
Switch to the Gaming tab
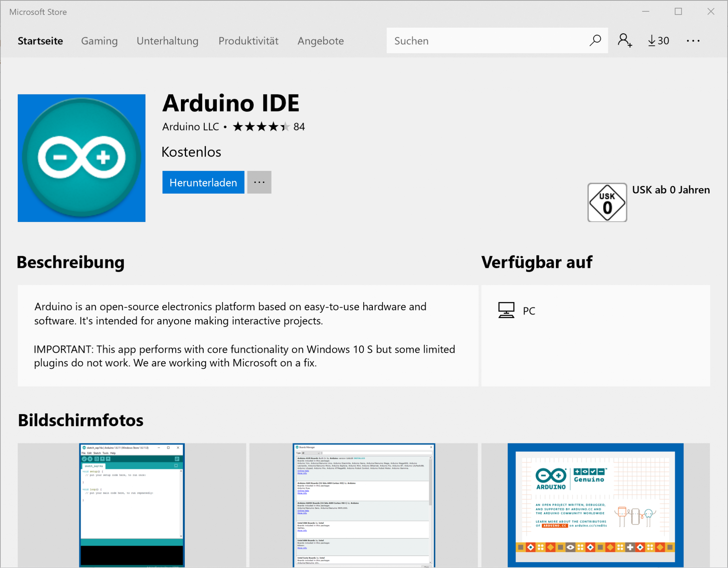(x=99, y=40)
